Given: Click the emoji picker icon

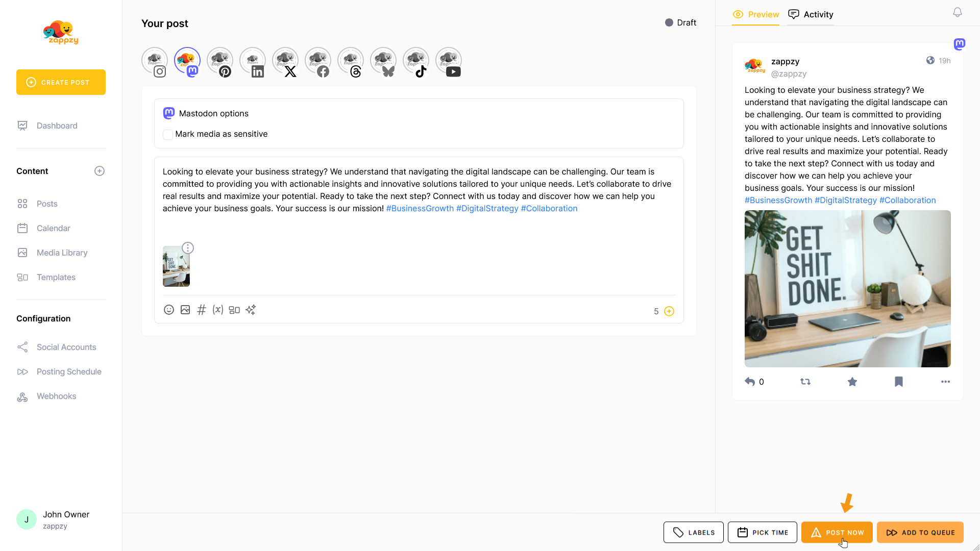Looking at the screenshot, I should click(168, 310).
